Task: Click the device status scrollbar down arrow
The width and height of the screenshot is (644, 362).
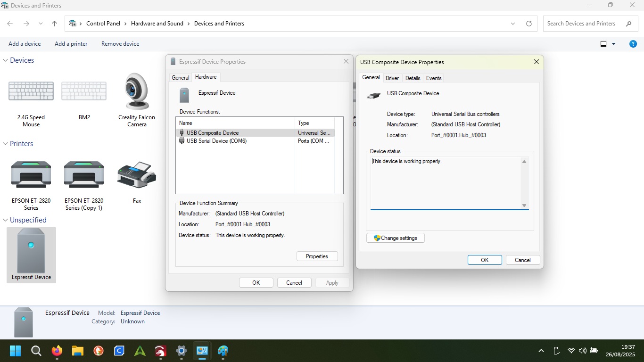Action: (524, 206)
